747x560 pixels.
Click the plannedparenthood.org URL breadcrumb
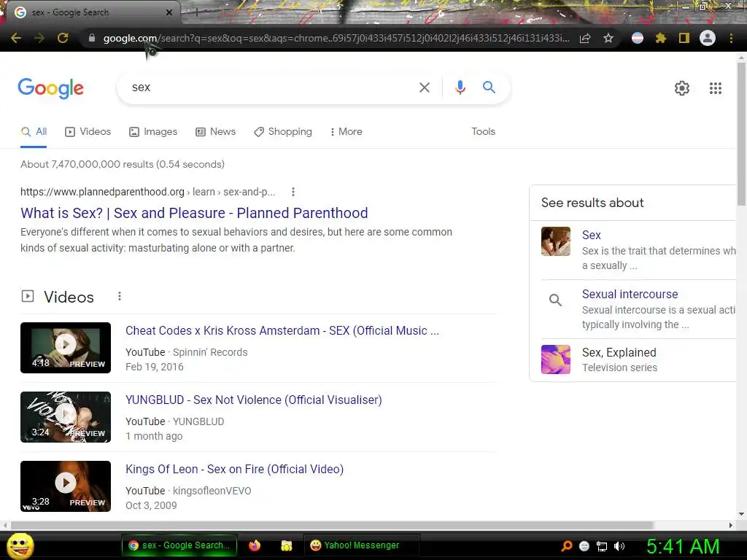point(147,192)
